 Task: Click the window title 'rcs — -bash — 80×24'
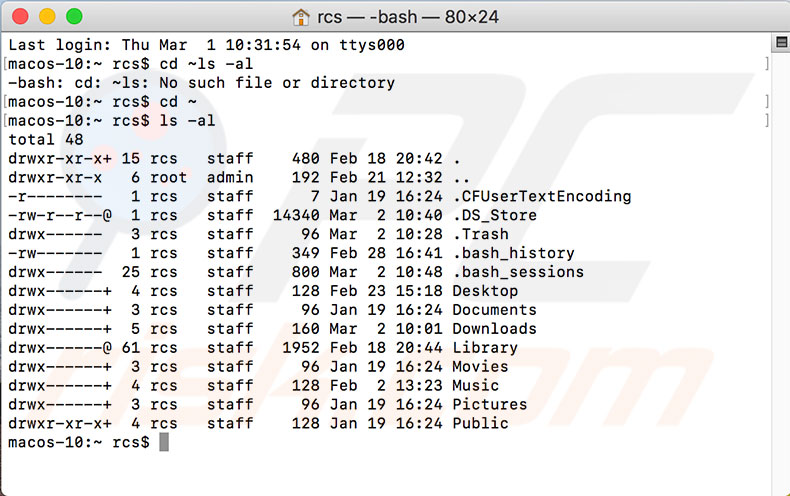point(408,17)
